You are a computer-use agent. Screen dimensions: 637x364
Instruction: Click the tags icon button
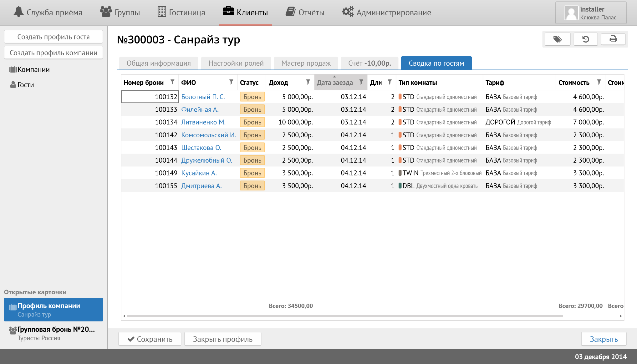click(558, 39)
